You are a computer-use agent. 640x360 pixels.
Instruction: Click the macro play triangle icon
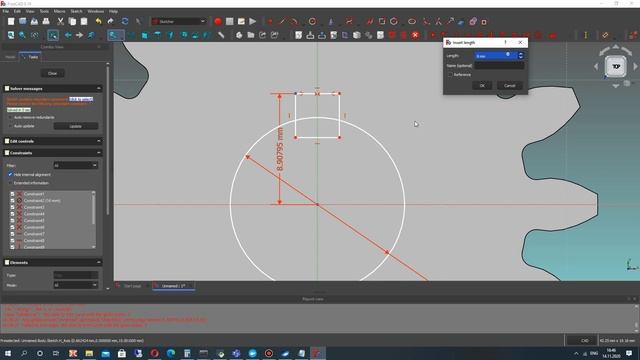coord(253,22)
